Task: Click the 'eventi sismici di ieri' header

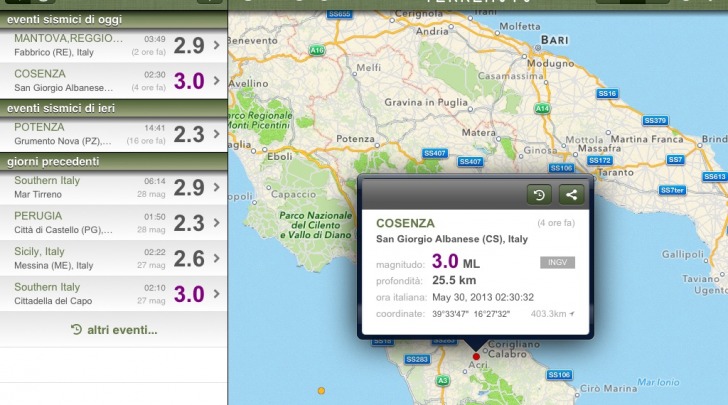Action: 114,108
